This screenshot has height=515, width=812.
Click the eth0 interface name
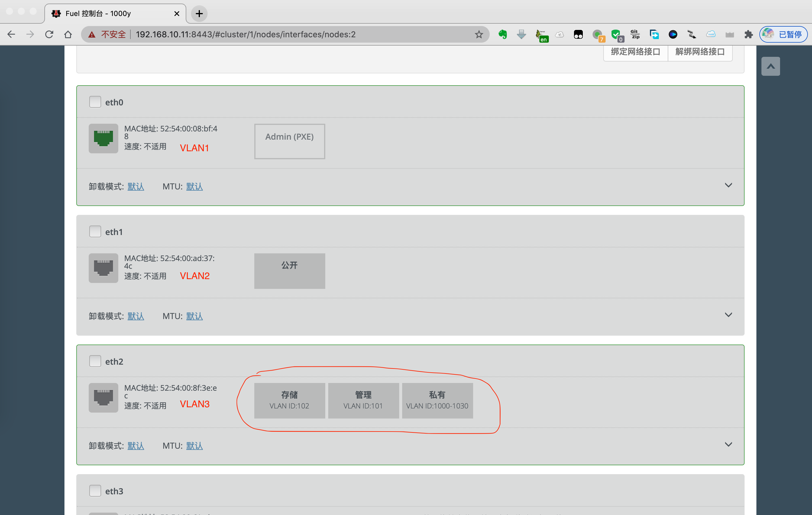[114, 102]
